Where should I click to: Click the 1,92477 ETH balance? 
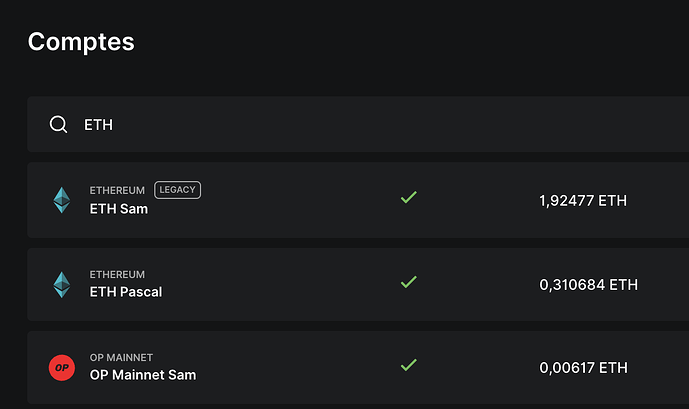click(583, 201)
